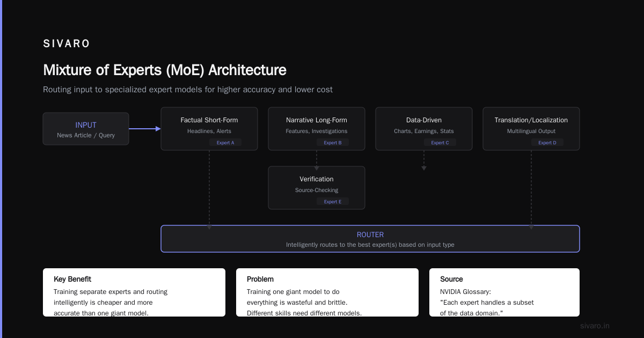Click the Factual Short-Form expert box
This screenshot has height=338, width=644.
point(209,129)
